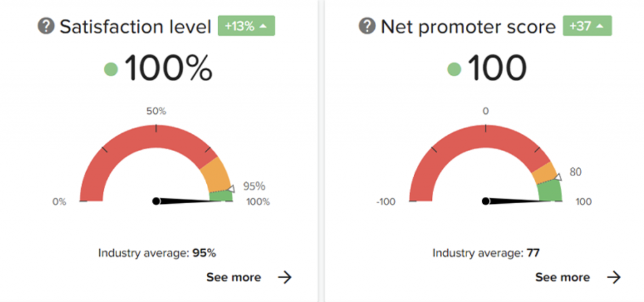Open See more for Net promoter score

click(x=562, y=277)
